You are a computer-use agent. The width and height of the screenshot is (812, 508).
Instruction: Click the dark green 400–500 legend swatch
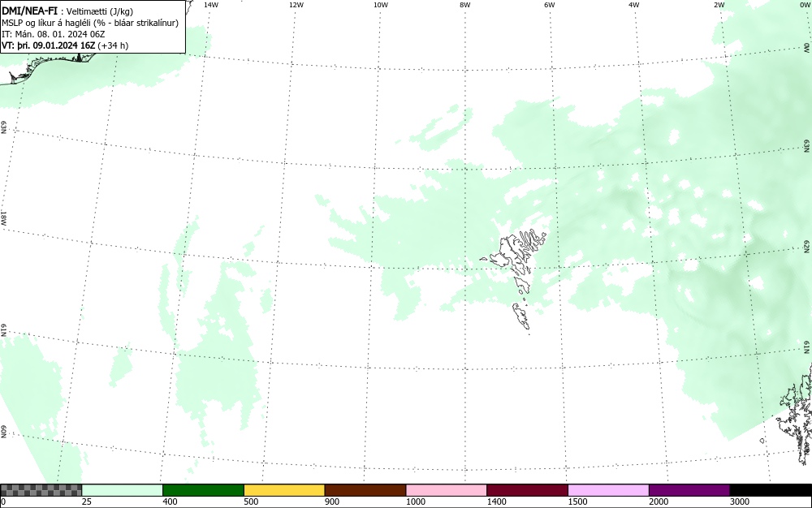[x=203, y=490]
